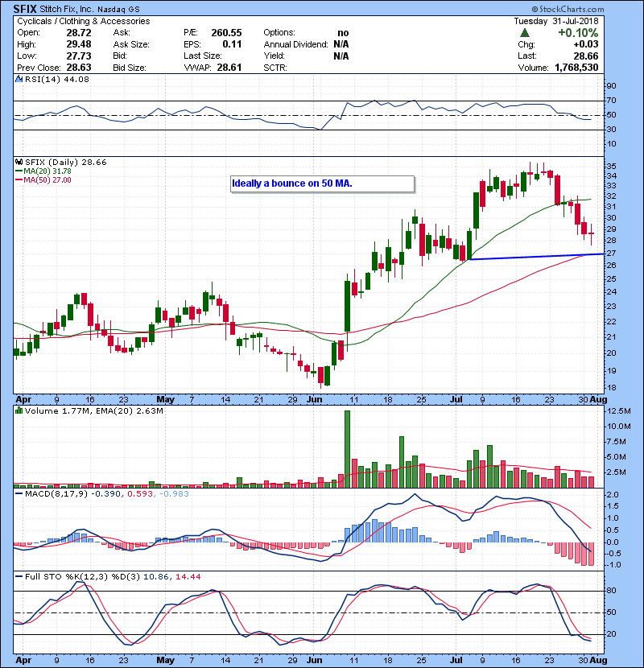The height and width of the screenshot is (668, 644).
Task: Click the 'Annual Dividend:' label
Action: pyautogui.click(x=295, y=44)
